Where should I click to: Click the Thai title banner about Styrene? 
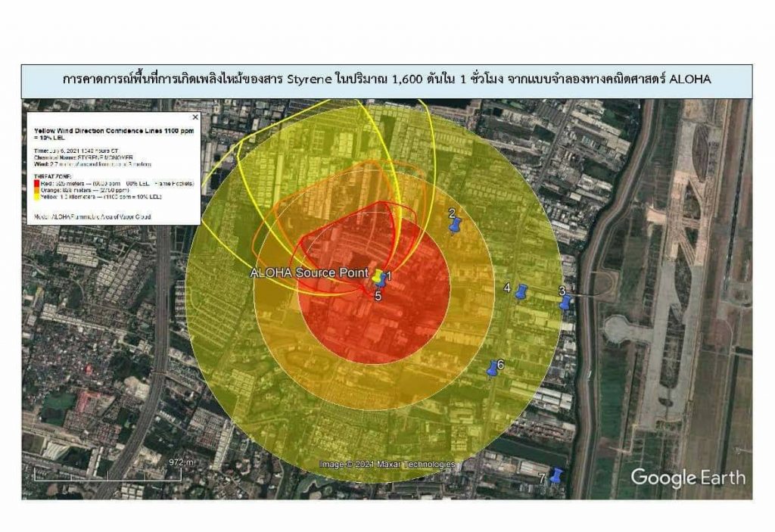tap(387, 80)
